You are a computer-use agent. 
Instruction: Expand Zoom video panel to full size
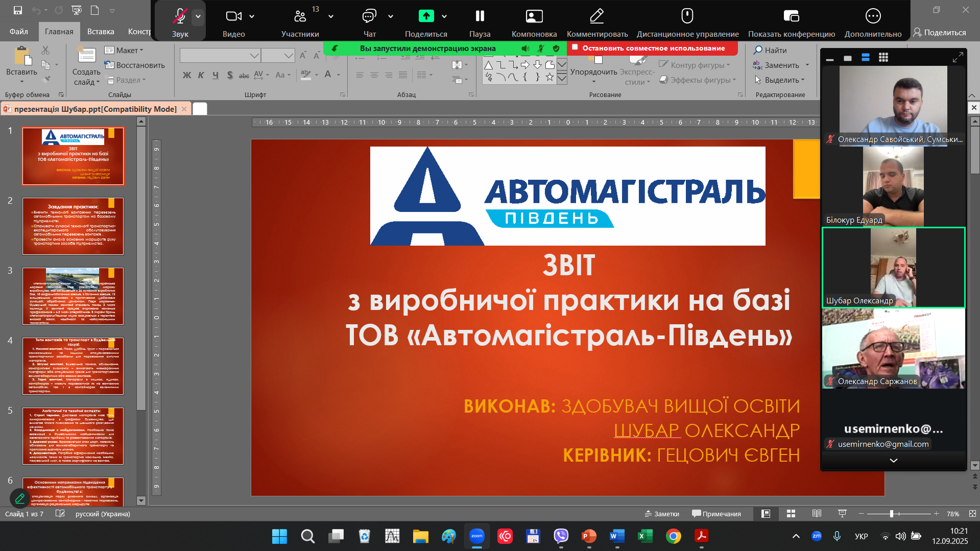click(x=958, y=58)
